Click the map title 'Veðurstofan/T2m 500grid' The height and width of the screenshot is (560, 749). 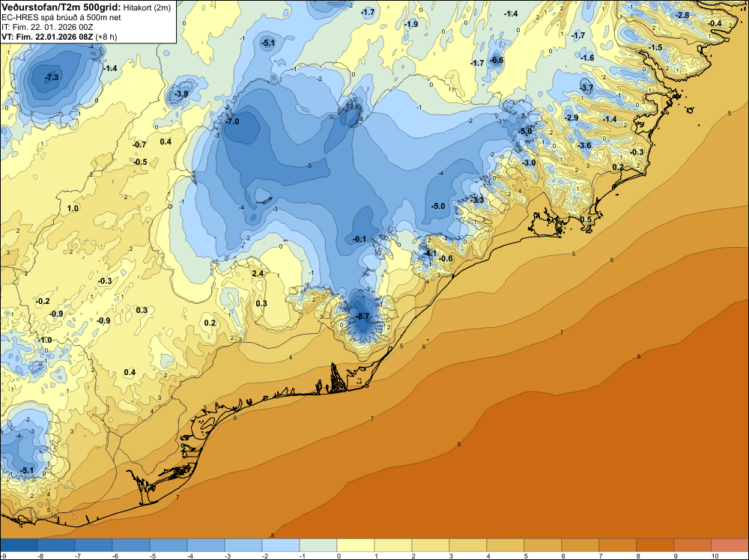pos(61,7)
